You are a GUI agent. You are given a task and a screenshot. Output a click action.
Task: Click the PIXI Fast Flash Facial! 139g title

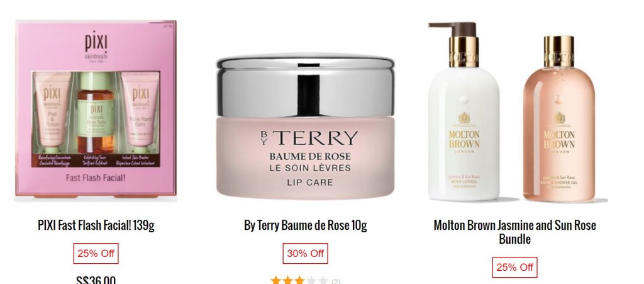pyautogui.click(x=96, y=225)
